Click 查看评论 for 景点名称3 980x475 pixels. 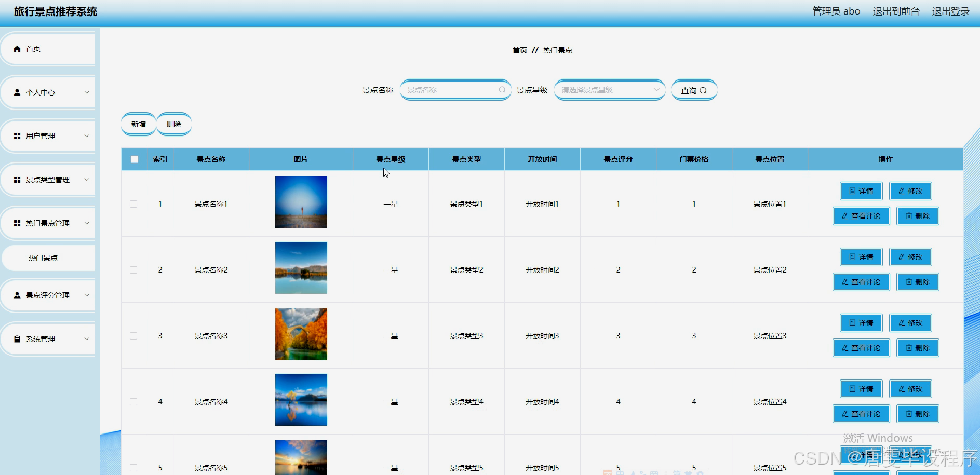coord(861,348)
